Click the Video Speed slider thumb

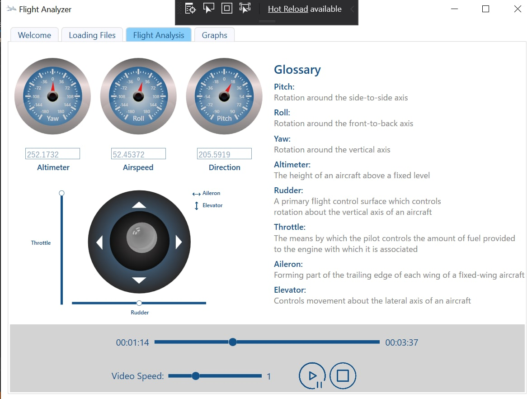(195, 376)
